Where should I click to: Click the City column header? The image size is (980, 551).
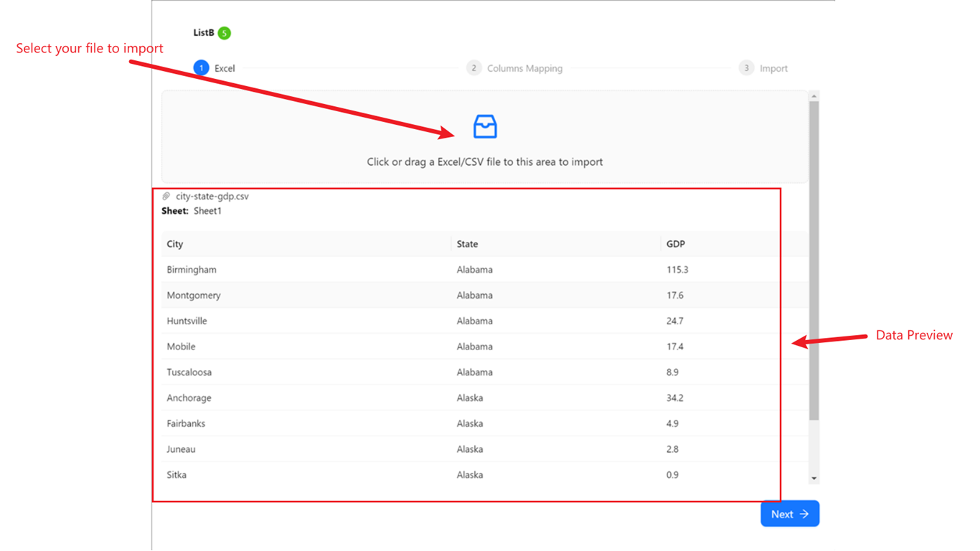175,244
